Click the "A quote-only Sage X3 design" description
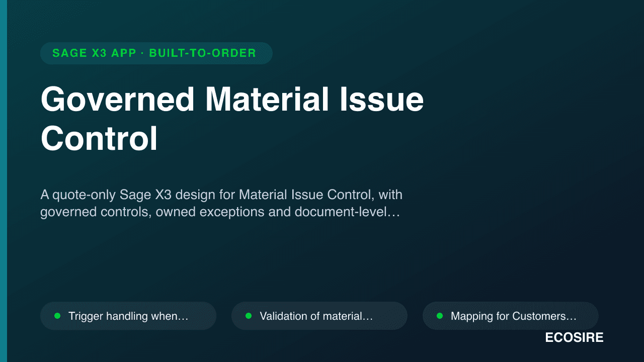 221,203
